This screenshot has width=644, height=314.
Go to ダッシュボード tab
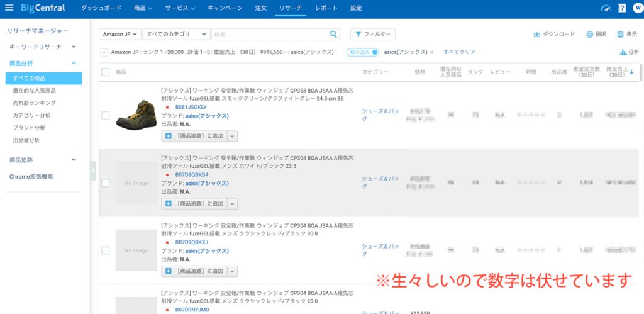(101, 8)
